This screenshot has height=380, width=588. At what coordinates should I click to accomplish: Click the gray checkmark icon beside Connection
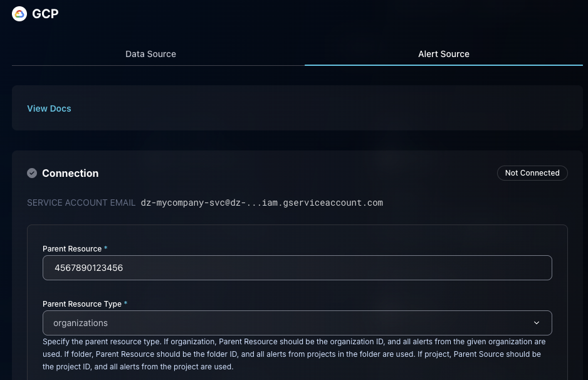click(32, 173)
